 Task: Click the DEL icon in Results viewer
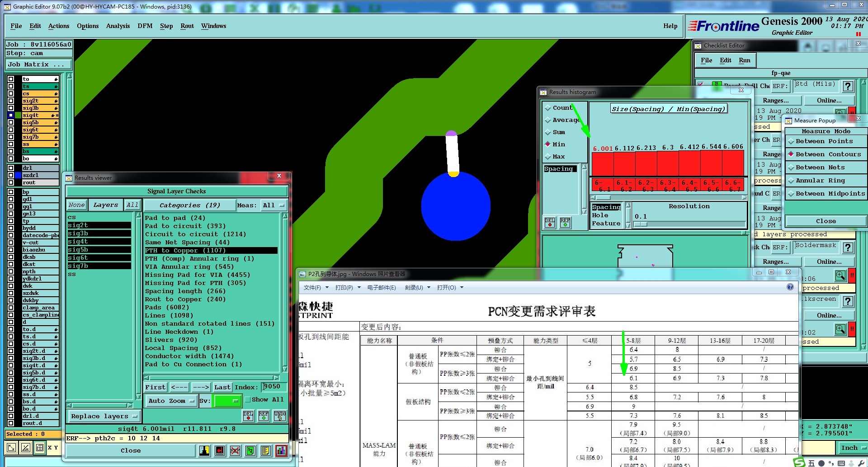248,416
